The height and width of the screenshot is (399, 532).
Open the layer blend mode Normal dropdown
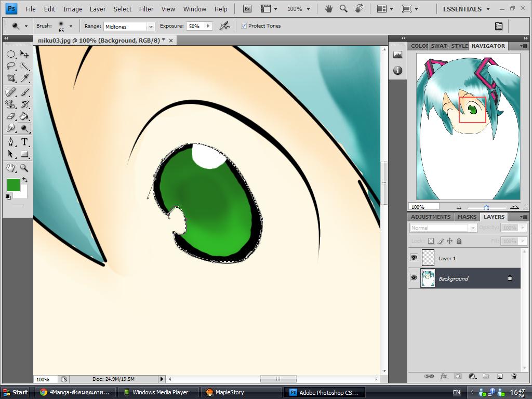(443, 228)
